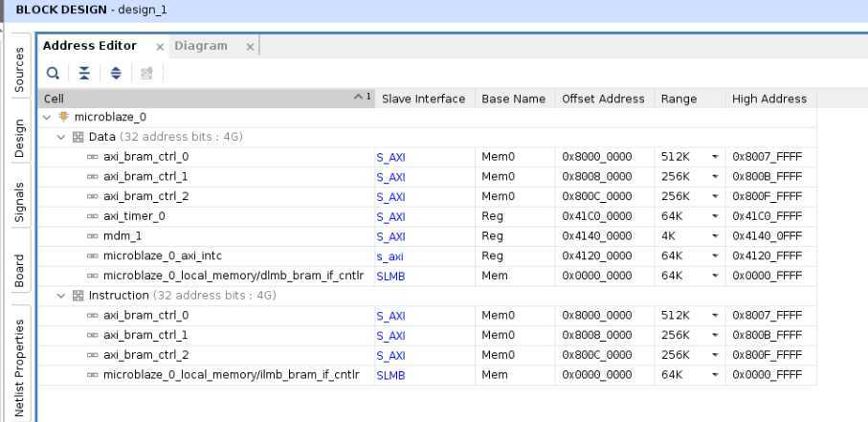Switch to the Diagram tab
Image resolution: width=868 pixels, height=422 pixels.
click(201, 46)
